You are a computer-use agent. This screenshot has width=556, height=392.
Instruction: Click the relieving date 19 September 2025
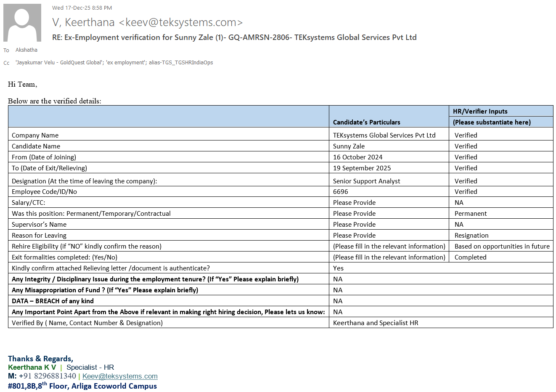pos(362,168)
